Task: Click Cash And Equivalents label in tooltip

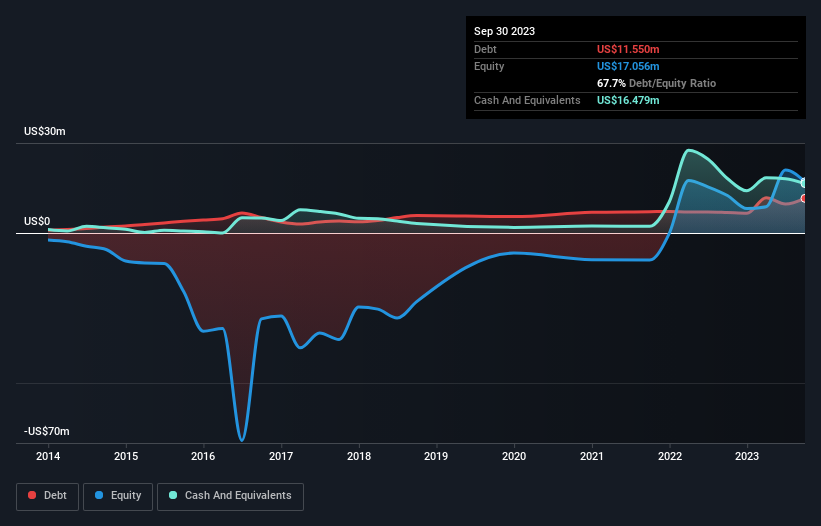Action: 527,100
